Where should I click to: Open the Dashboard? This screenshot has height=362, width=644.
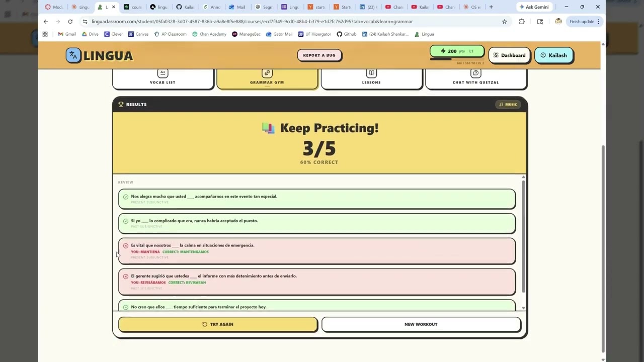(x=509, y=55)
